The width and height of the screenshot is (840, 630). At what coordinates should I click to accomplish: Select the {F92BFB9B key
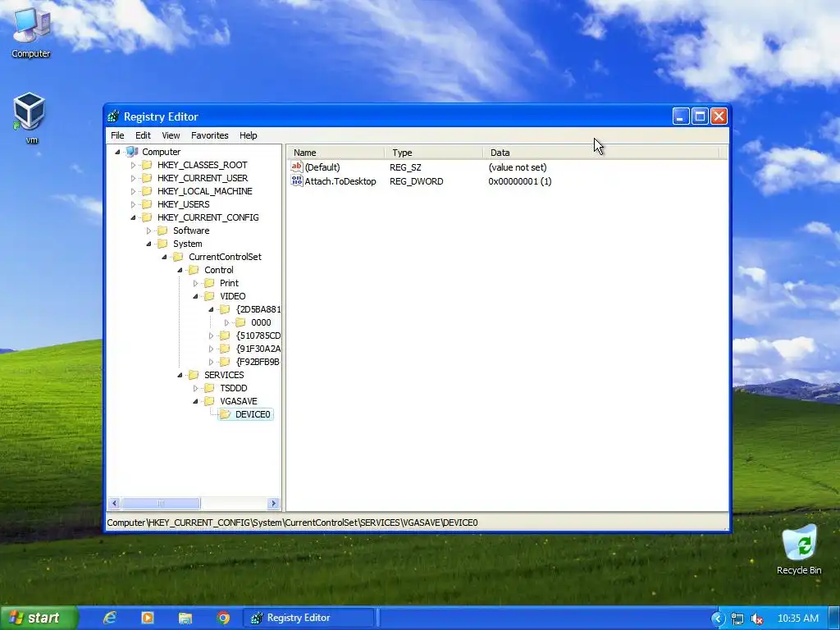click(258, 362)
